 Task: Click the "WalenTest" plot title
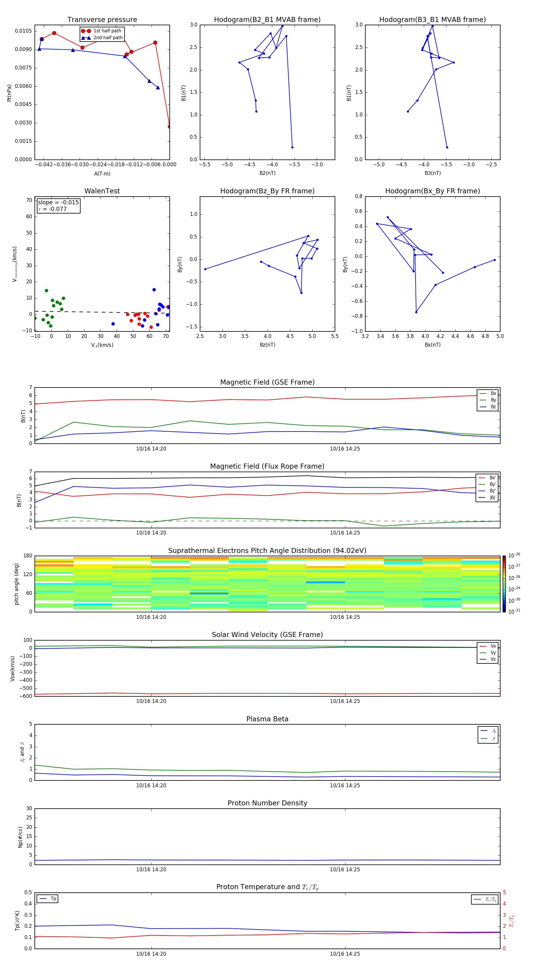pos(102,191)
